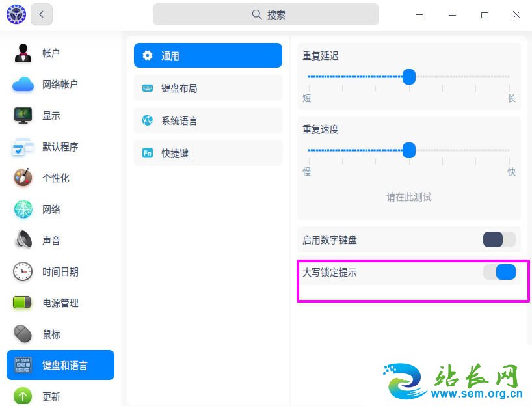Open 电源管理 battery icon
The image size is (532, 406).
tap(23, 303)
